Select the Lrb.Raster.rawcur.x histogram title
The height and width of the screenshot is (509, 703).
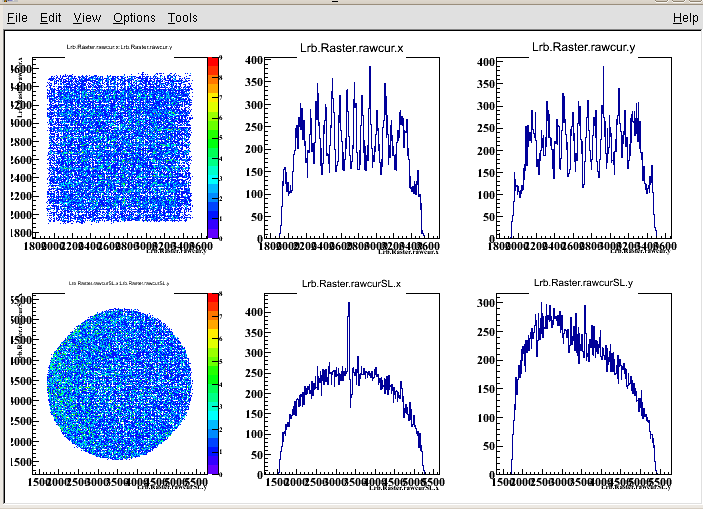(352, 48)
